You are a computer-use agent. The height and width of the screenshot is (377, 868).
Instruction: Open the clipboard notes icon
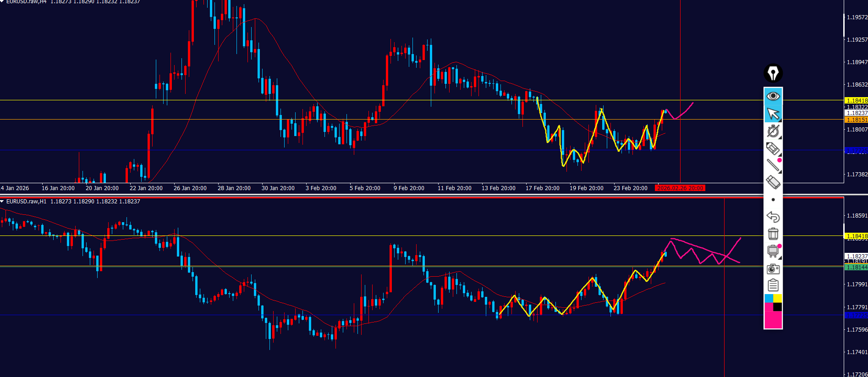click(773, 285)
